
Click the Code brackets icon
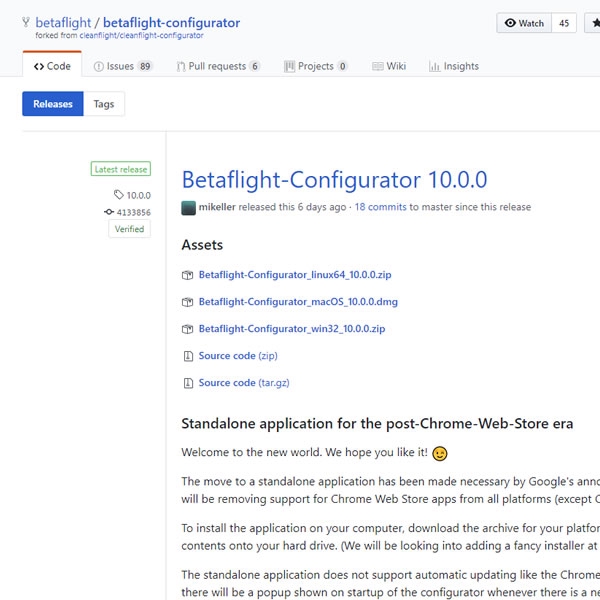39,67
